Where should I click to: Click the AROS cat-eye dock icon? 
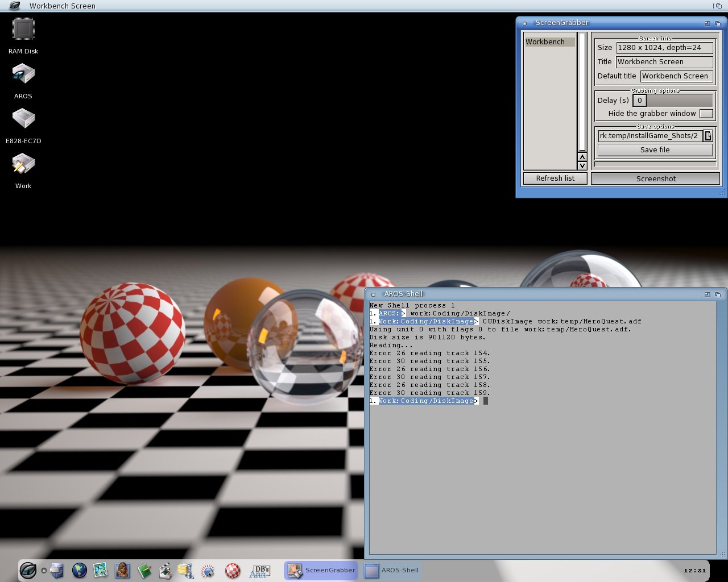pos(28,570)
